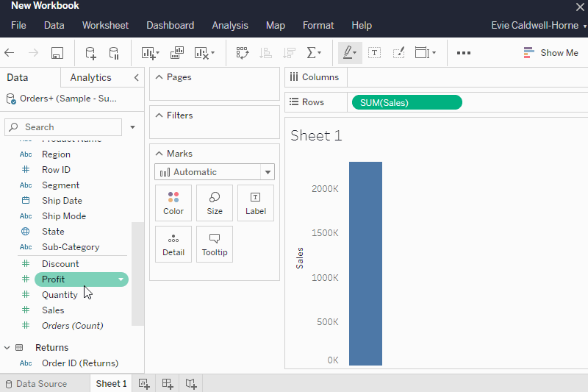Click the New Dashboard icon in bottom bar
Screen dimensions: 588x392
click(x=168, y=383)
